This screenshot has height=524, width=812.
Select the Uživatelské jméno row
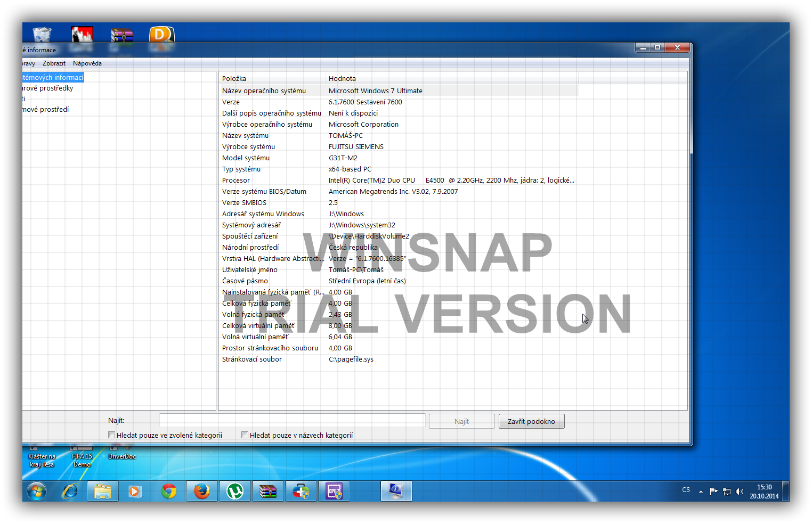point(399,270)
